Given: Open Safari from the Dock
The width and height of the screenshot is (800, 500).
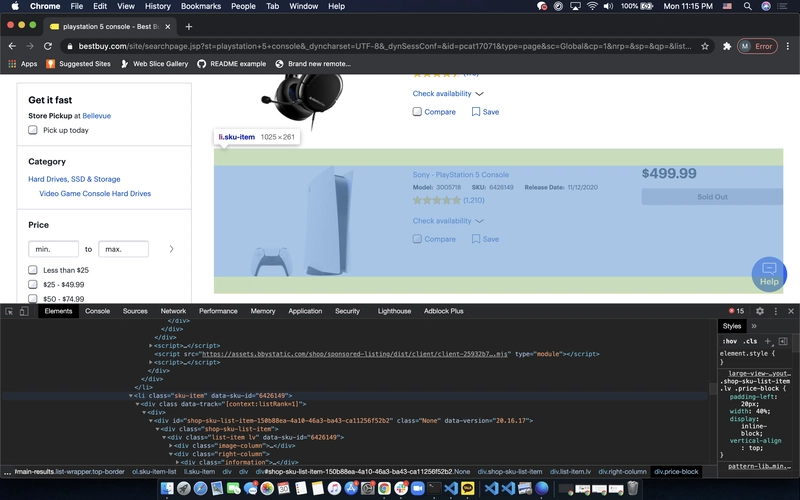Looking at the screenshot, I should (x=201, y=489).
